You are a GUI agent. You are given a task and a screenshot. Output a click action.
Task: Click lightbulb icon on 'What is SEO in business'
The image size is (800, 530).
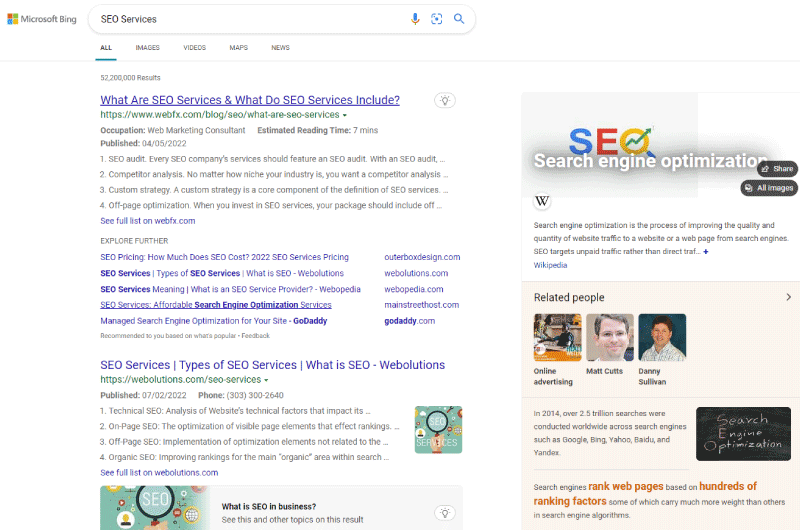point(445,513)
